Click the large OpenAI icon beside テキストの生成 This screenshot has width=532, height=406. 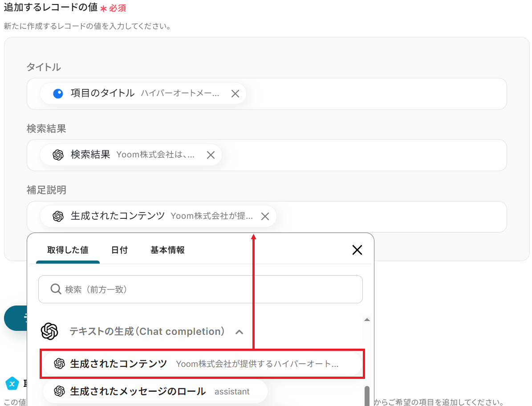(x=49, y=331)
